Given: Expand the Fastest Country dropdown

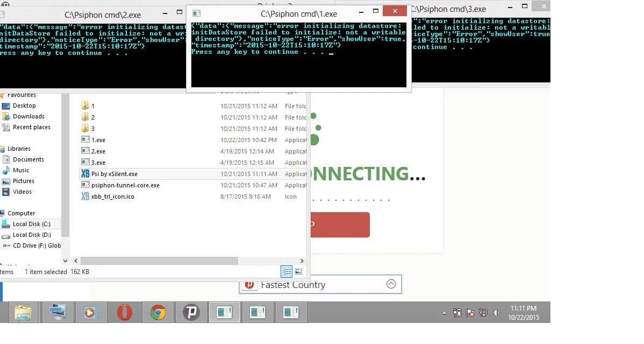Looking at the screenshot, I should point(391,284).
